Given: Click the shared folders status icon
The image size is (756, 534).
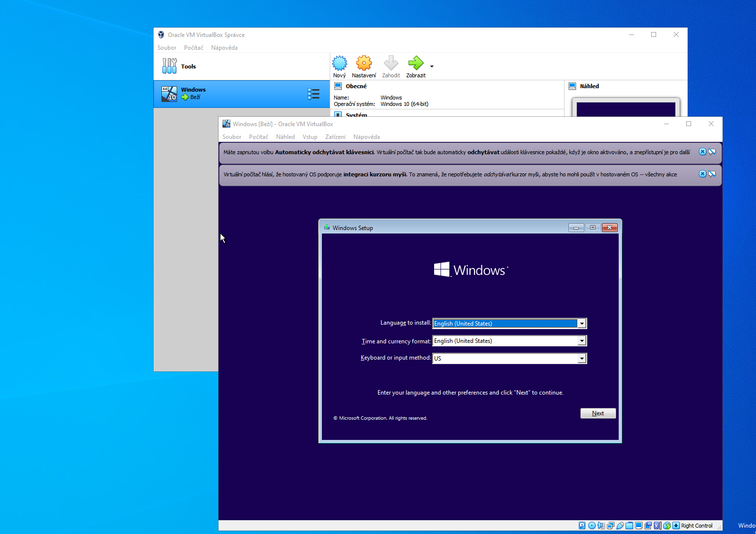Looking at the screenshot, I should pyautogui.click(x=630, y=526).
